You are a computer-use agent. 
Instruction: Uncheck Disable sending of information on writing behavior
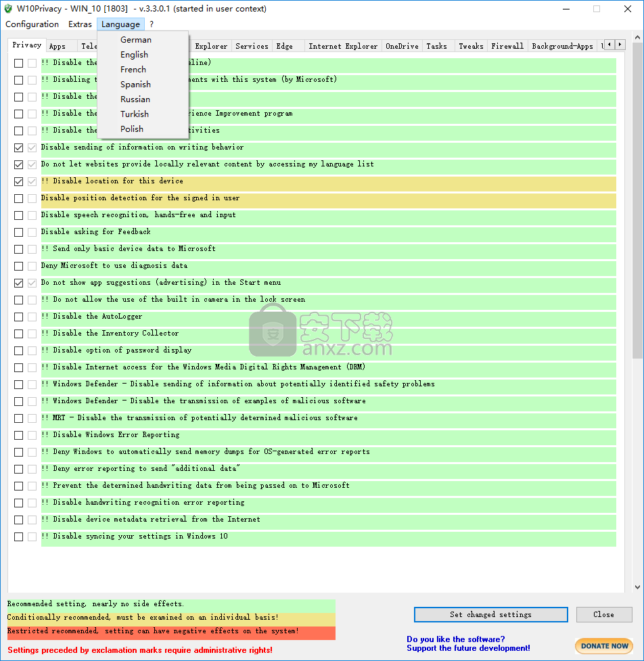(x=18, y=147)
